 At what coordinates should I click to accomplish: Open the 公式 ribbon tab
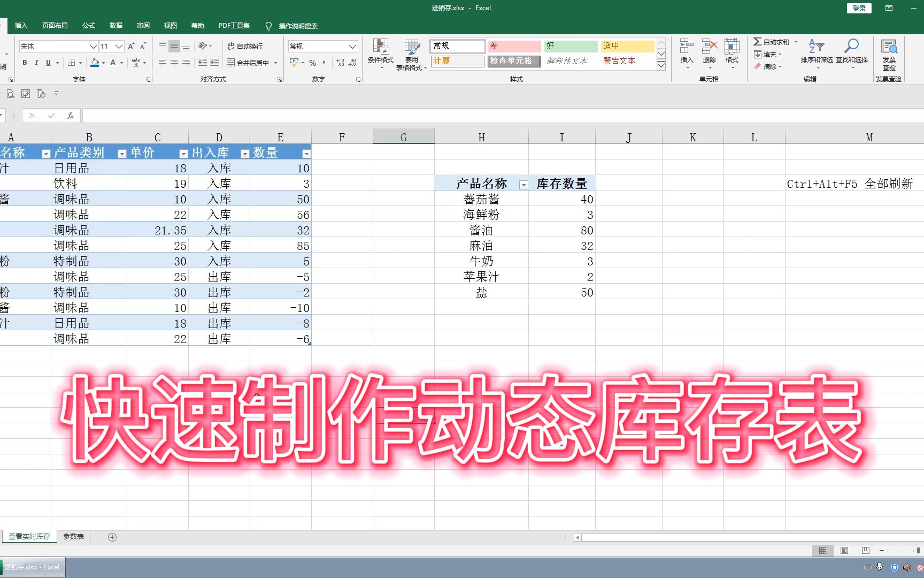[89, 26]
